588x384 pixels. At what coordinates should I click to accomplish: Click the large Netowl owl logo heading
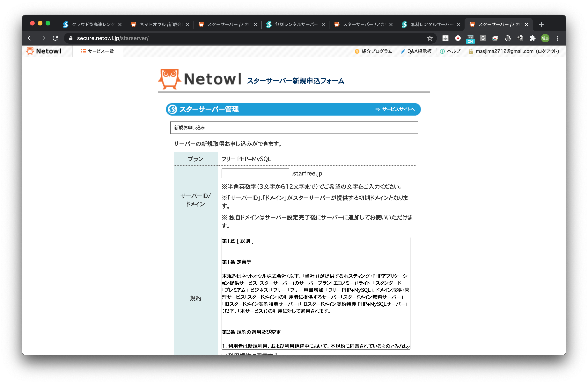(200, 79)
